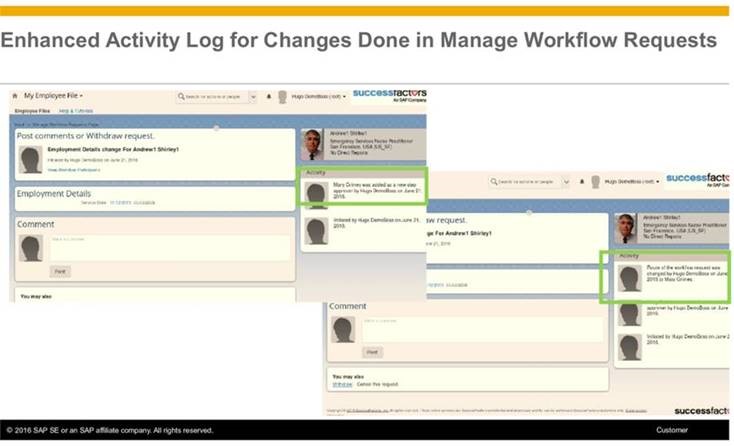Click the magnifier icon in left search box

click(181, 97)
